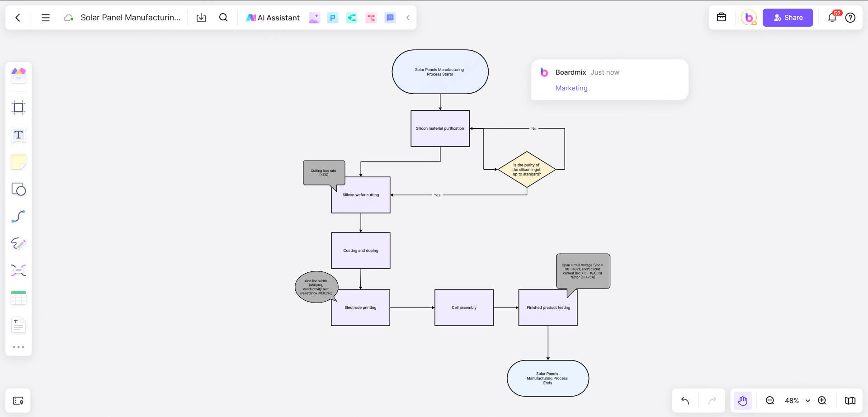Toggle the hand pan mode
868x417 pixels.
(x=742, y=401)
